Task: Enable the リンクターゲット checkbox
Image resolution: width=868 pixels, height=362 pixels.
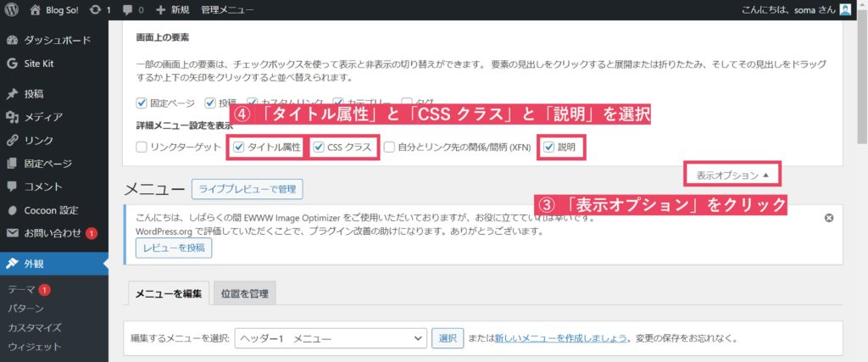Action: tap(142, 148)
